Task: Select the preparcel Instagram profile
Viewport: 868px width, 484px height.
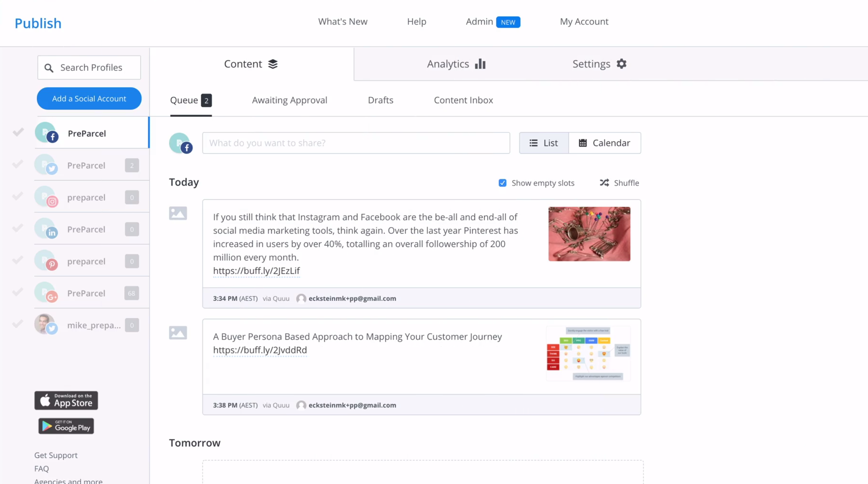Action: [x=92, y=197]
